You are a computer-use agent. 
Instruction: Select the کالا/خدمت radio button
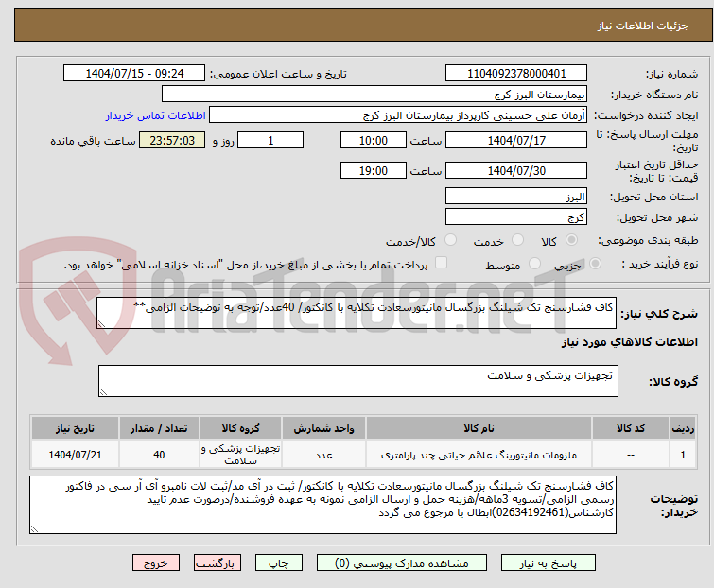tap(450, 240)
